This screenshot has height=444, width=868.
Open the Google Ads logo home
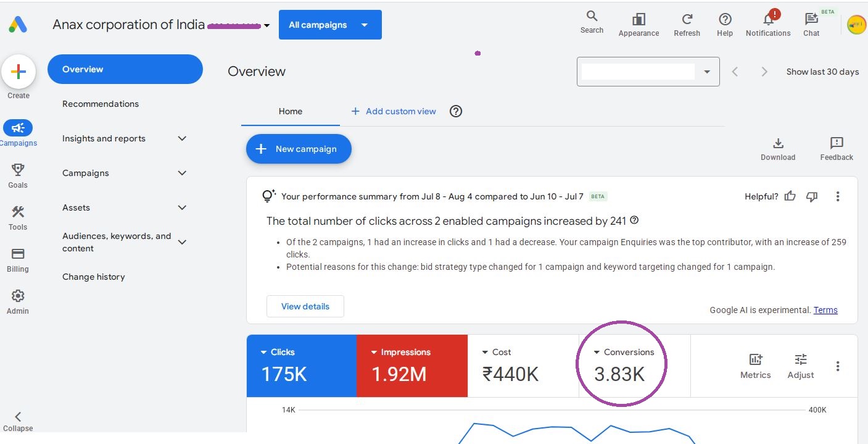17,25
